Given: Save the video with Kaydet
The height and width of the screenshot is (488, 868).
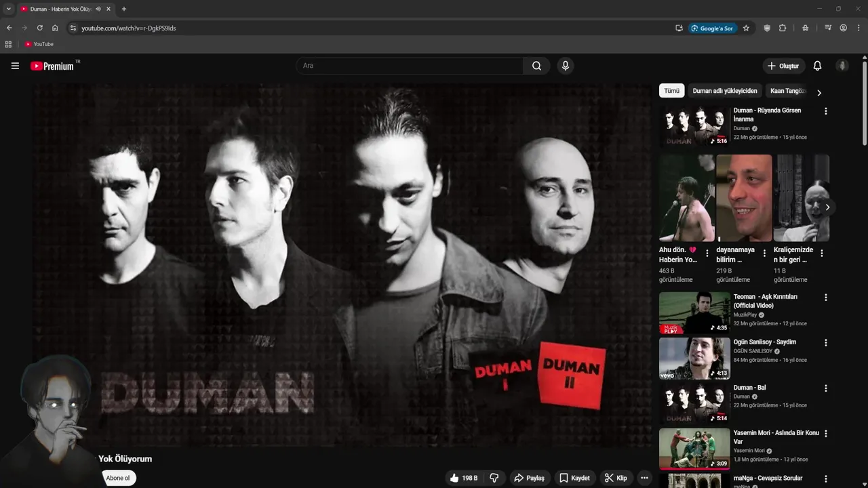Looking at the screenshot, I should (x=574, y=478).
